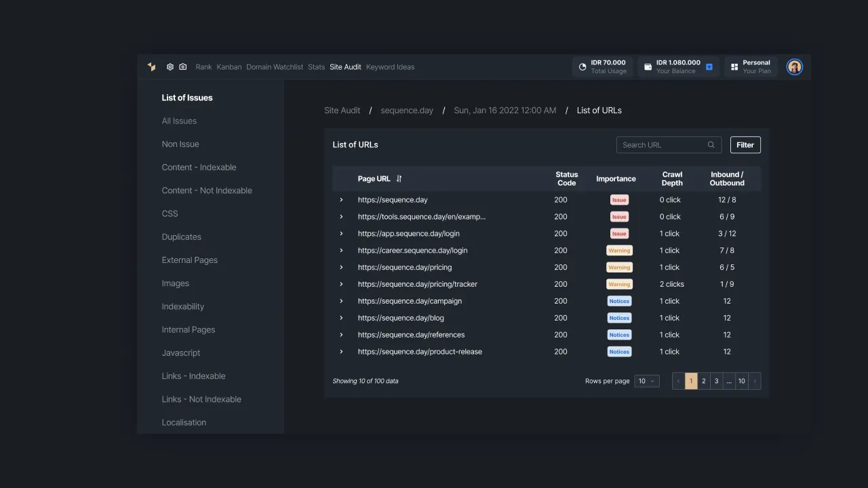Click pagination ellipsis button

pos(729,381)
